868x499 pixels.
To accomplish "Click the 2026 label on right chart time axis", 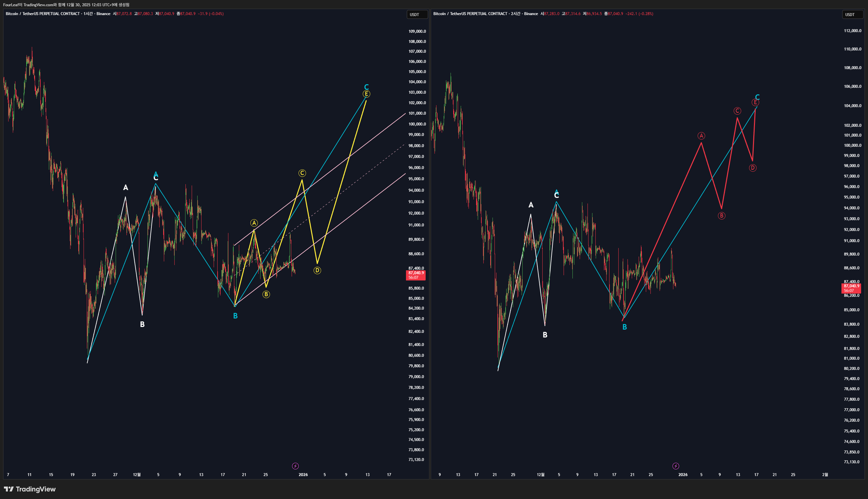I will (x=683, y=475).
